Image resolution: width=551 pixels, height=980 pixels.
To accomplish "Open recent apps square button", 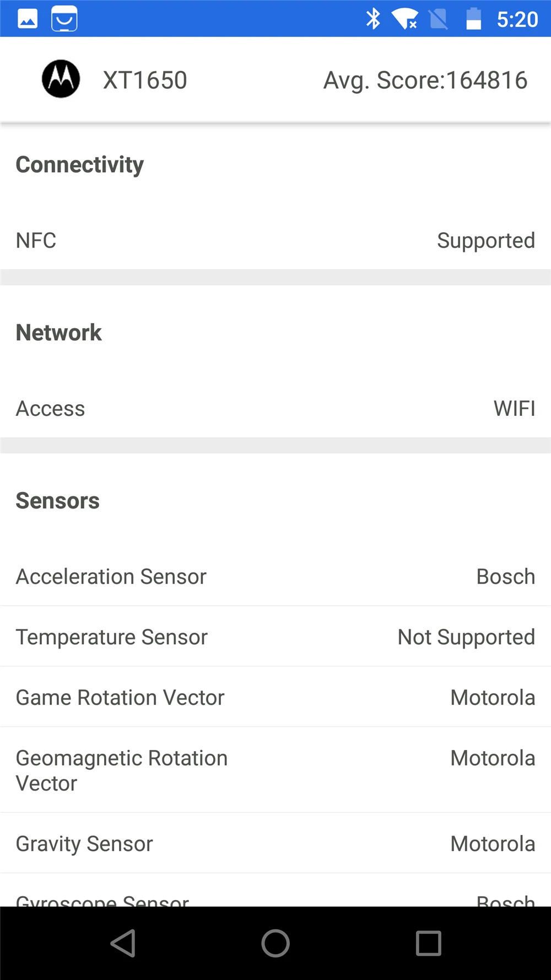I will click(429, 943).
